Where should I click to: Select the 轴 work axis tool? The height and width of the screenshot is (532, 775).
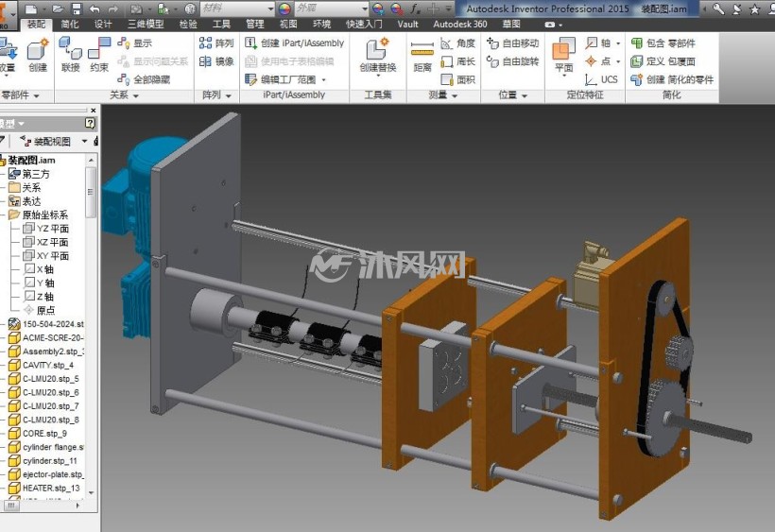coord(602,43)
